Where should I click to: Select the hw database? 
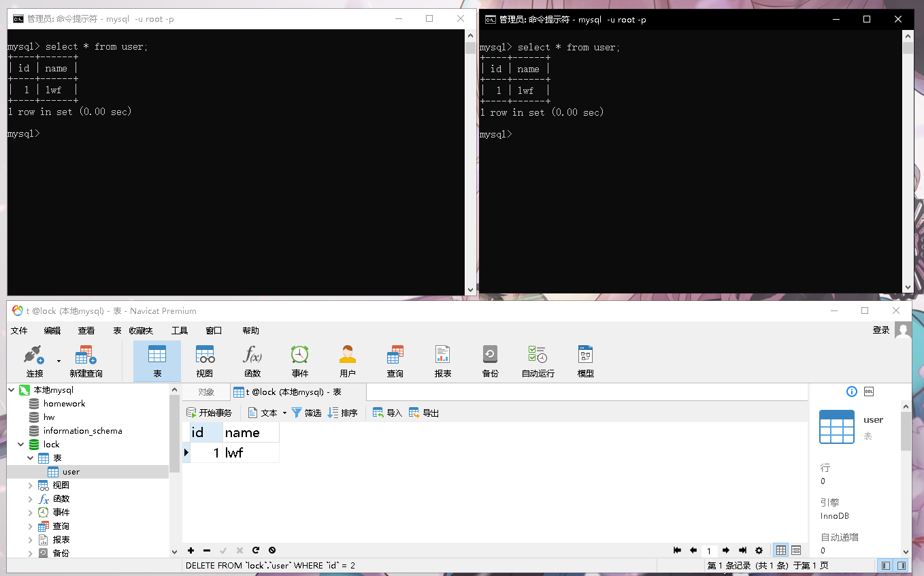click(x=48, y=417)
